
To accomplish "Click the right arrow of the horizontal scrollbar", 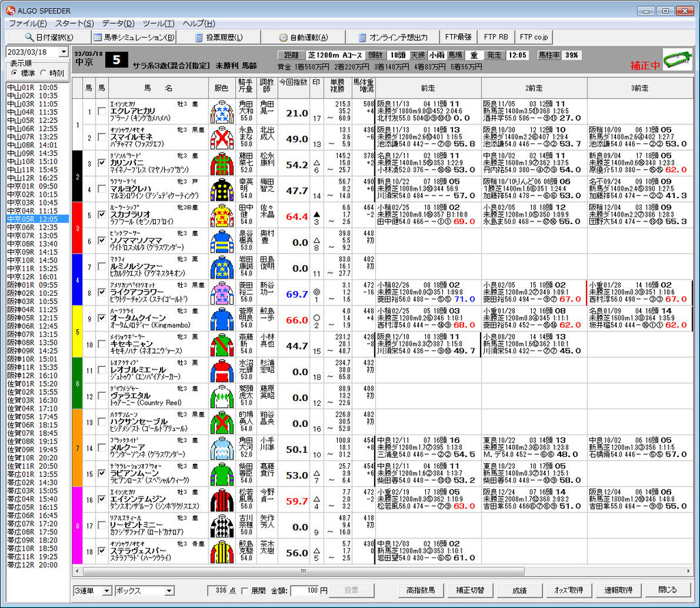I will [x=688, y=571].
